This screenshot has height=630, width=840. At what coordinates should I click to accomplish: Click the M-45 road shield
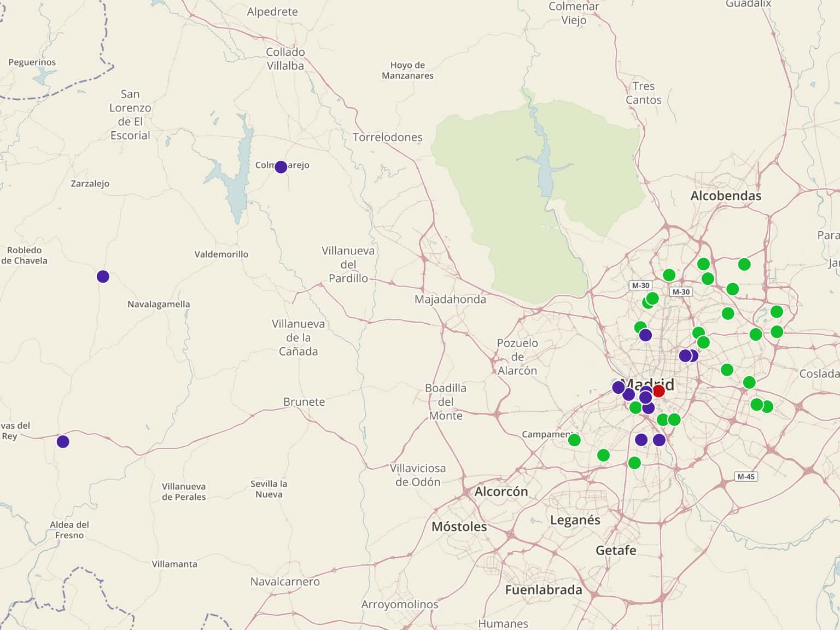(745, 476)
